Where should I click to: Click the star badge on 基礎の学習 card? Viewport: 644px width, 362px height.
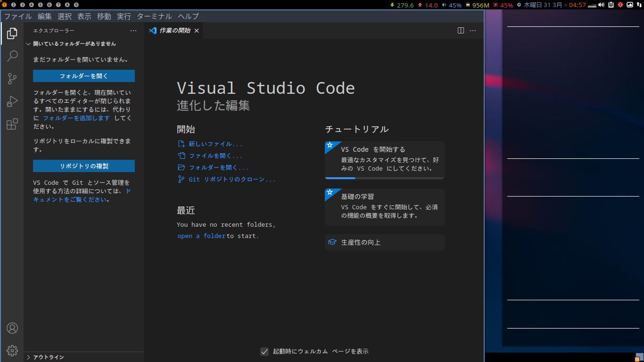click(330, 192)
